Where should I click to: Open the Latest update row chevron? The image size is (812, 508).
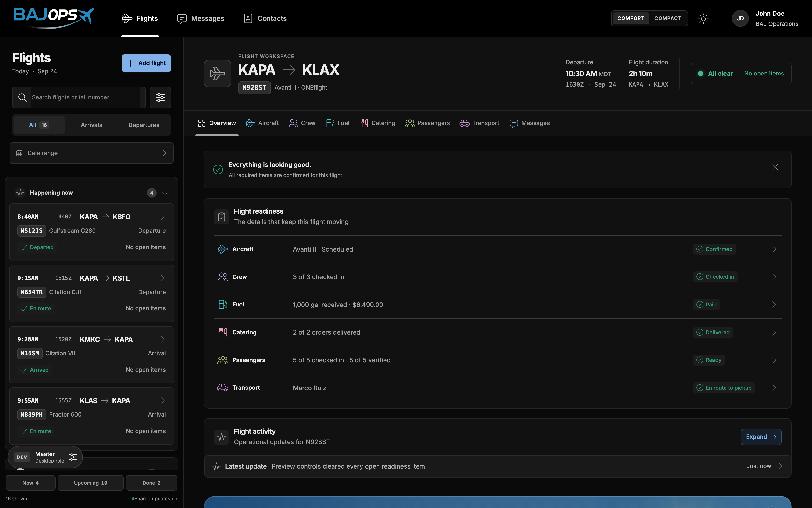(x=780, y=466)
